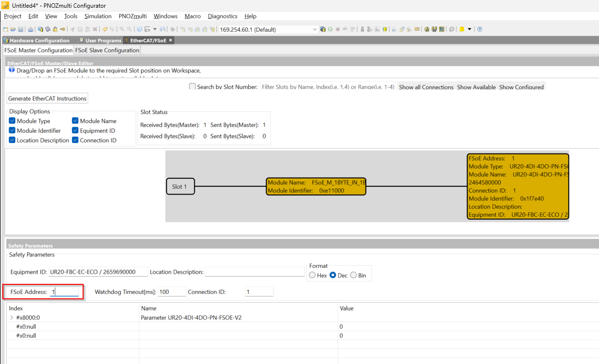Toggle the Module Type checkbox
Viewport: 599px width, 364px height.
pos(12,121)
